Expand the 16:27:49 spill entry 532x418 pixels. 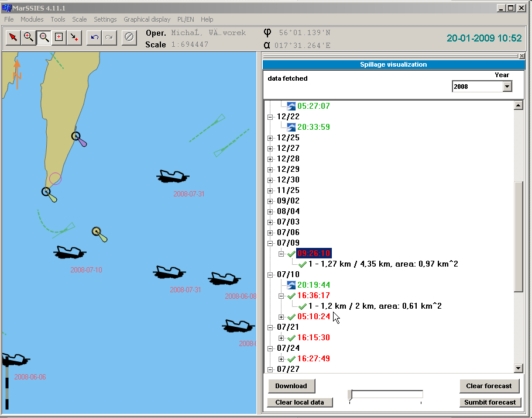tap(282, 359)
